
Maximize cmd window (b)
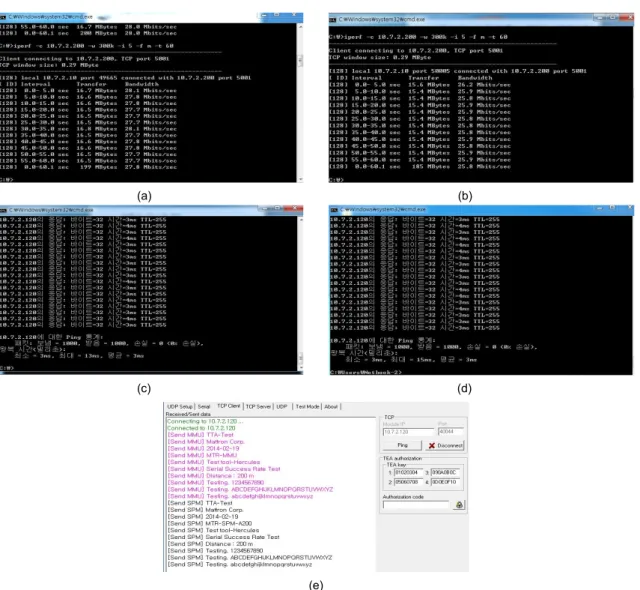tap(613, 18)
